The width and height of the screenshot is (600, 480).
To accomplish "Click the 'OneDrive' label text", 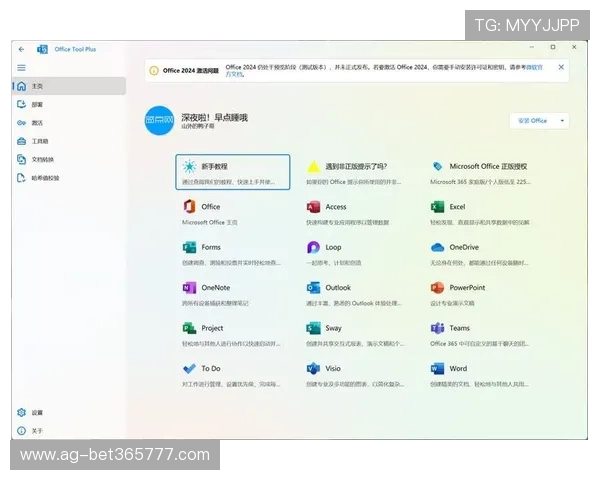I will 464,247.
